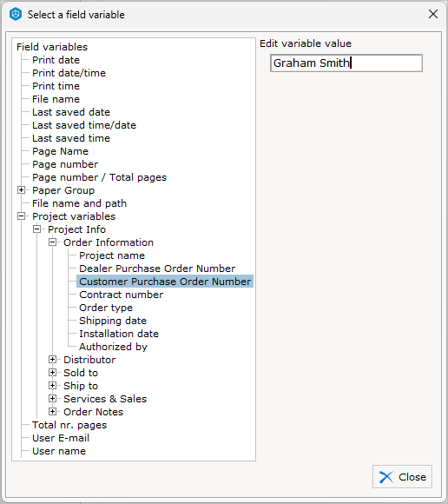The height and width of the screenshot is (504, 448).
Task: Expand the Paper Group node
Action: pyautogui.click(x=21, y=190)
